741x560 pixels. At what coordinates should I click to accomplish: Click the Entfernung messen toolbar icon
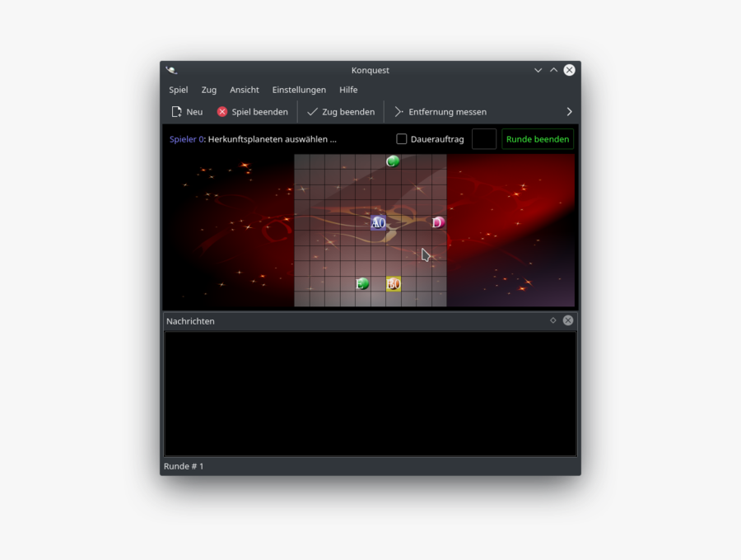point(398,112)
